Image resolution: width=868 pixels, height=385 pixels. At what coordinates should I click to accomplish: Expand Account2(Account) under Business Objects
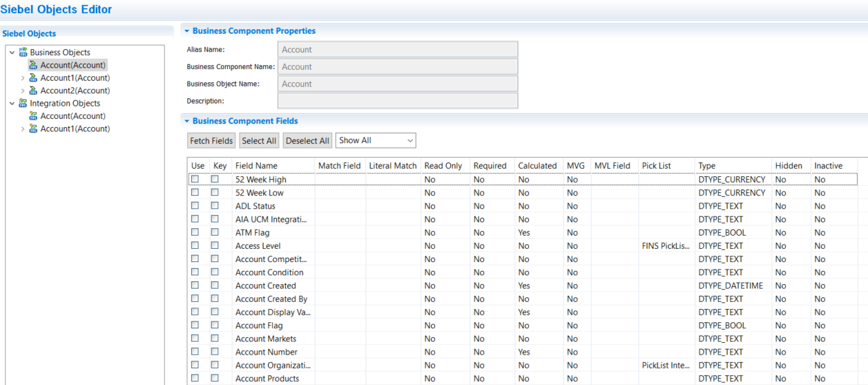pyautogui.click(x=23, y=91)
